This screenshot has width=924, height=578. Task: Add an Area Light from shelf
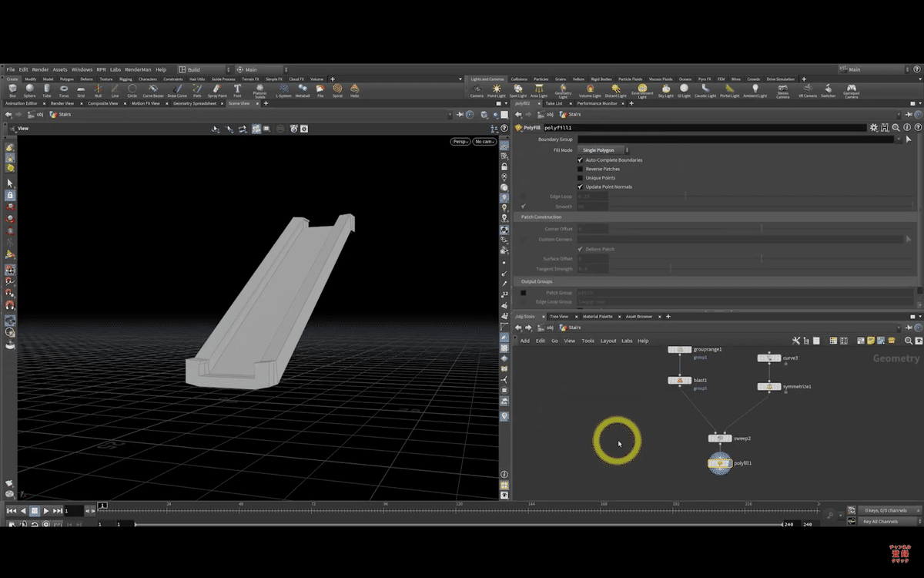click(x=539, y=90)
